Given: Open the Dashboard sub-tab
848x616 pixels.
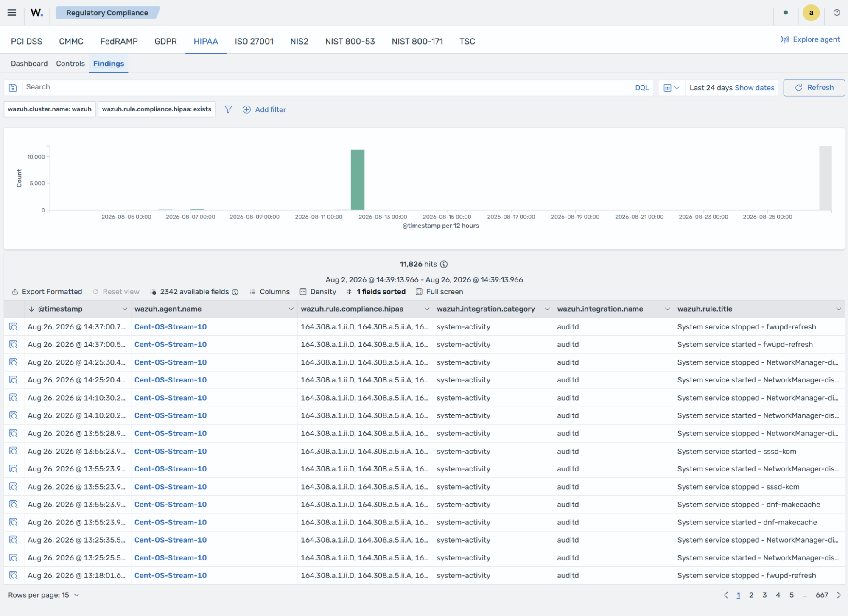Looking at the screenshot, I should pos(29,64).
